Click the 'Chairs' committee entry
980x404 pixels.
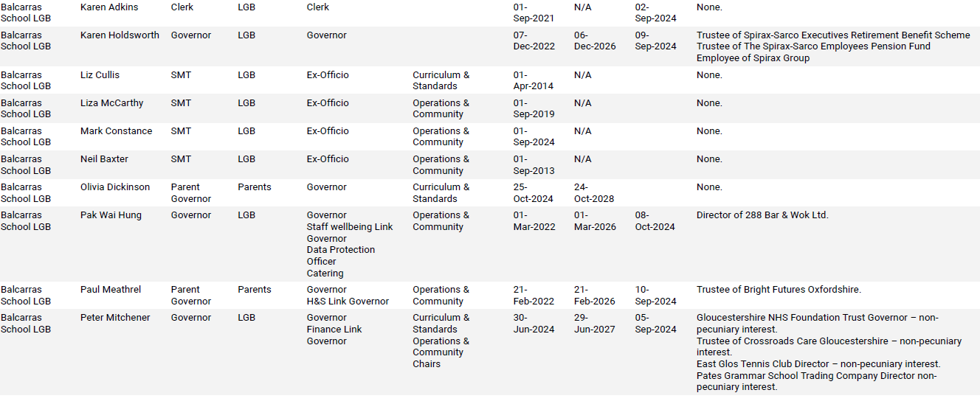(427, 364)
